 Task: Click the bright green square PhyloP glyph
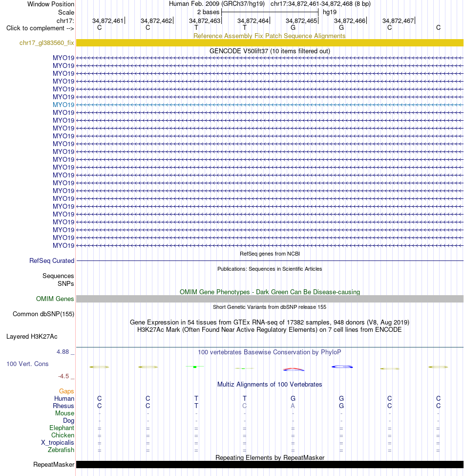195,367
